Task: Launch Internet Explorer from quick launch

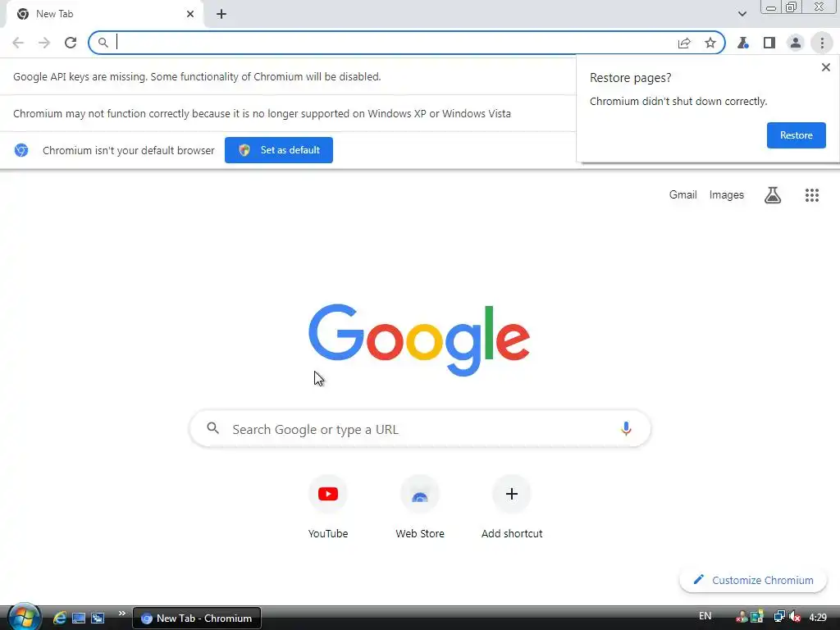Action: pos(59,619)
